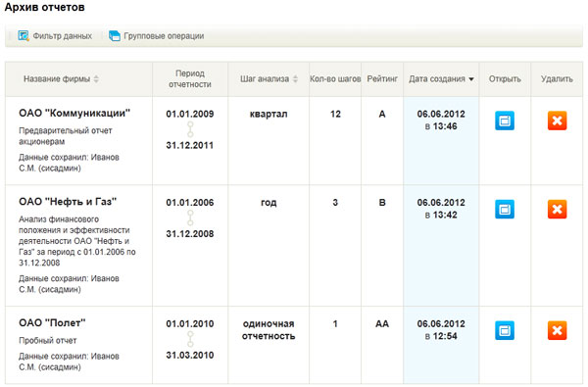The height and width of the screenshot is (387, 588).
Task: Click start date 01.01.2009
Action: tap(190, 114)
